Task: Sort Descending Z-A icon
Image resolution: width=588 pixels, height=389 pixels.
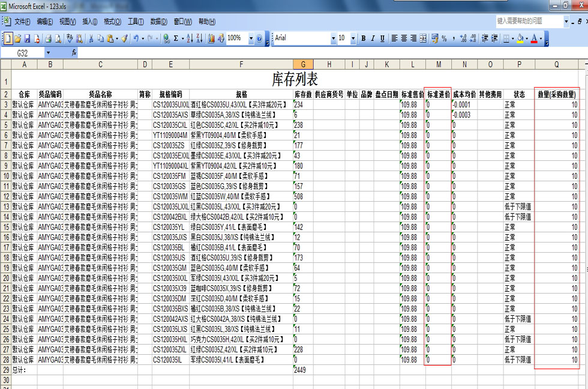Action: point(199,38)
